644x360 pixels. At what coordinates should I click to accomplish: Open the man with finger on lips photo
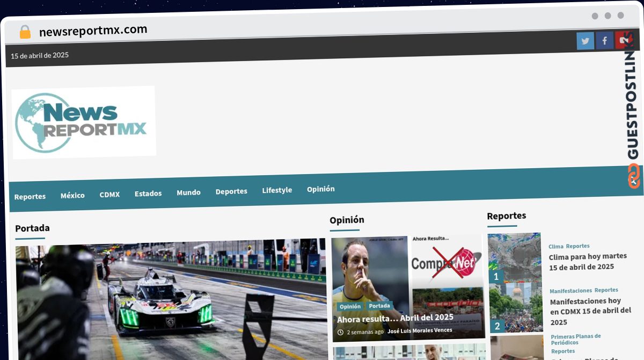pyautogui.click(x=370, y=288)
